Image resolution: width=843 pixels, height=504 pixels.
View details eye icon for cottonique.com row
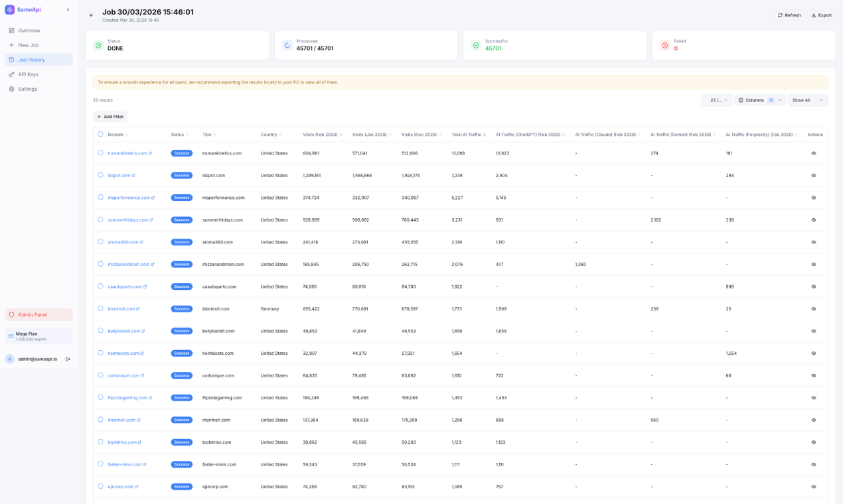pos(814,375)
